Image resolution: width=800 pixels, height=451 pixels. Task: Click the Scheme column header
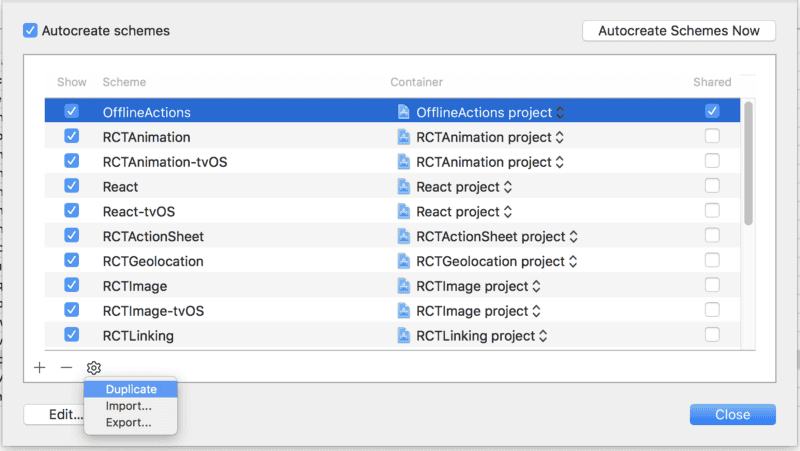tap(124, 82)
